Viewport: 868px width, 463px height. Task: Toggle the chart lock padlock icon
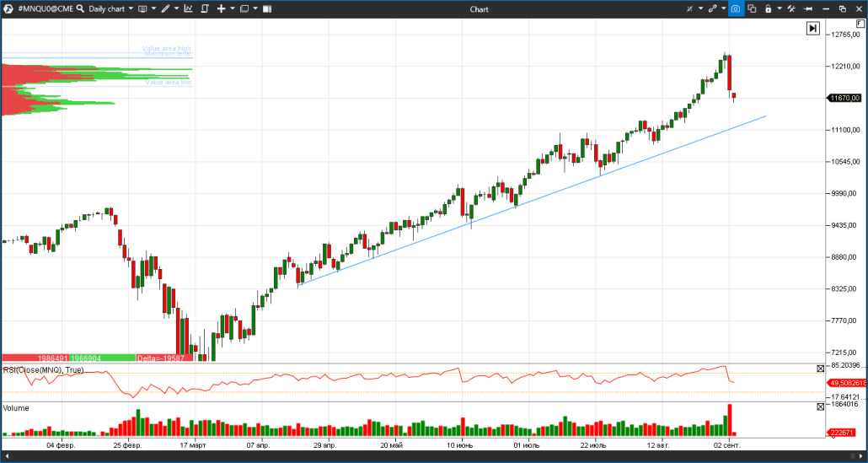(767, 8)
